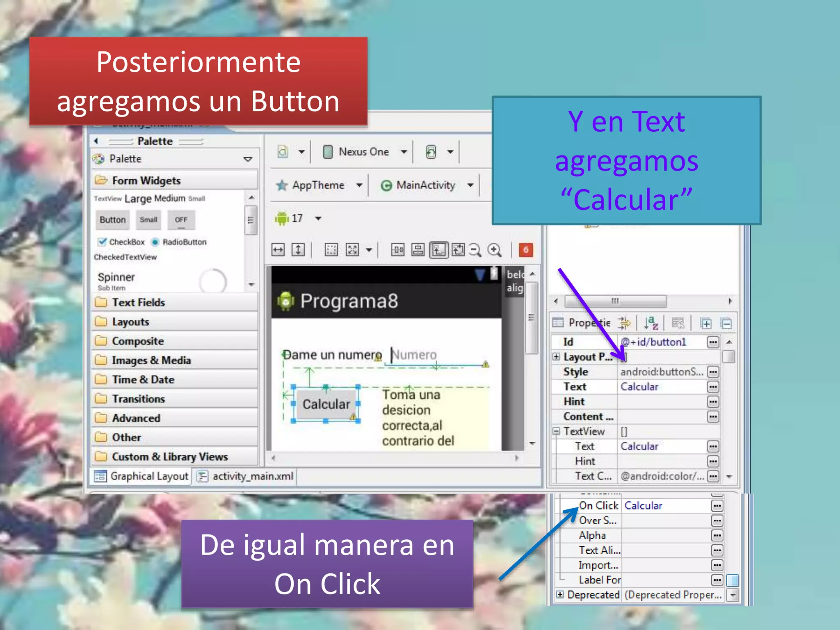Click ellipsis button on On Click row

click(717, 506)
